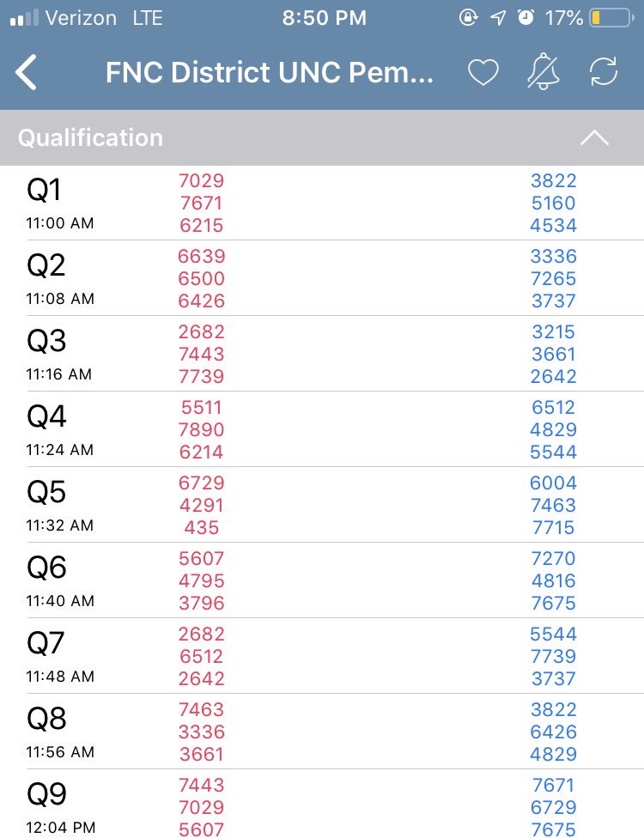The width and height of the screenshot is (644, 838).
Task: Tap the FNC District UNC Pem... title
Action: coord(270,72)
